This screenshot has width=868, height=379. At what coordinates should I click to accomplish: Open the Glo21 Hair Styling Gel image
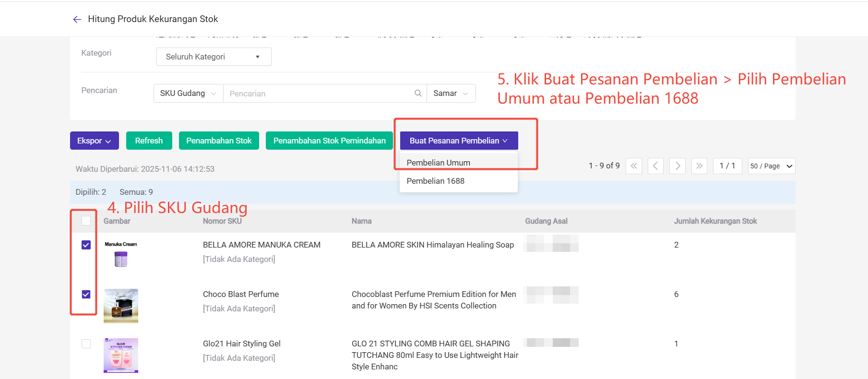[121, 355]
